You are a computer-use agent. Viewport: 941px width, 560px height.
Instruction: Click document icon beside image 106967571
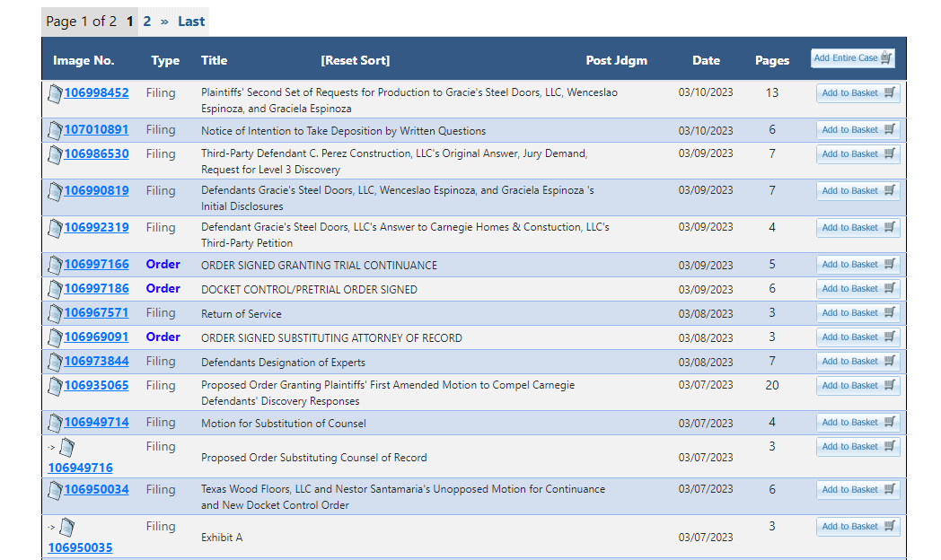55,313
